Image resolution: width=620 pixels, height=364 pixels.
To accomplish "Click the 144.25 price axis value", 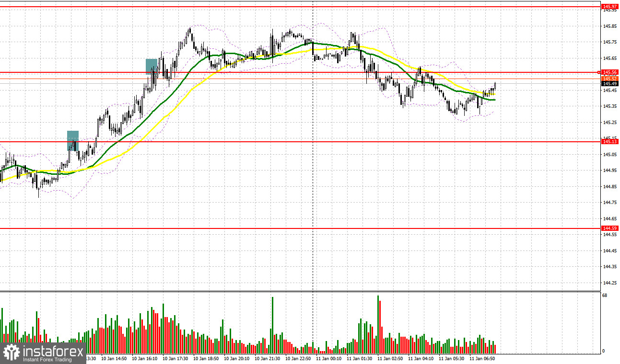I will [609, 283].
